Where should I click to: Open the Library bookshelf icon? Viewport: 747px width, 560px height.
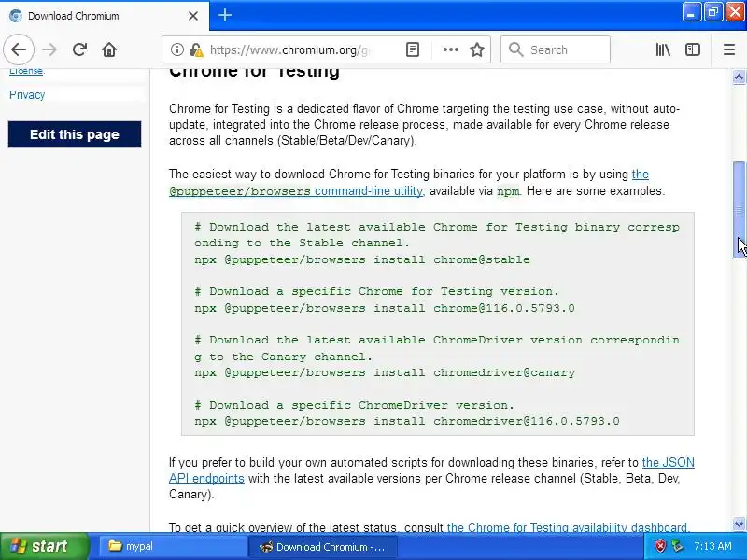(x=663, y=49)
